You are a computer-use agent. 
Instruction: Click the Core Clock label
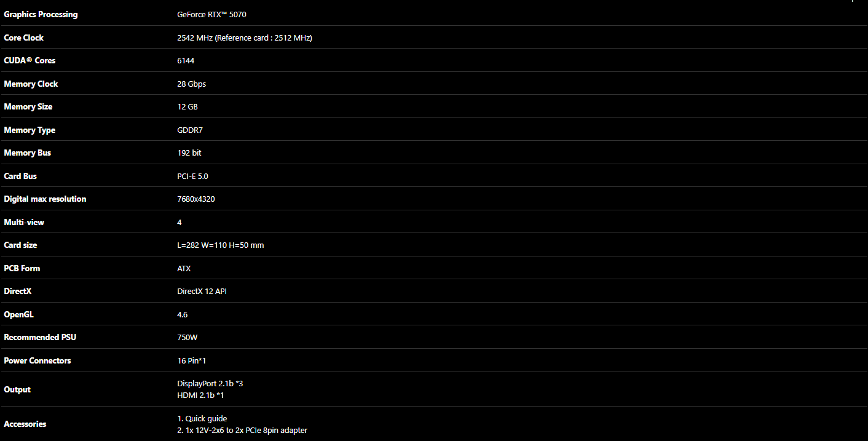coord(23,38)
